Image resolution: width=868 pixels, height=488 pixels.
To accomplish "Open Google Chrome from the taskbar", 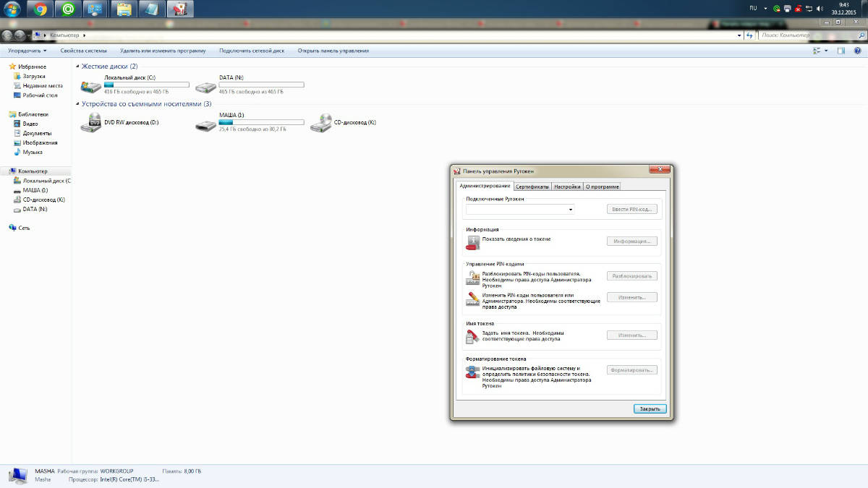I will tap(41, 9).
